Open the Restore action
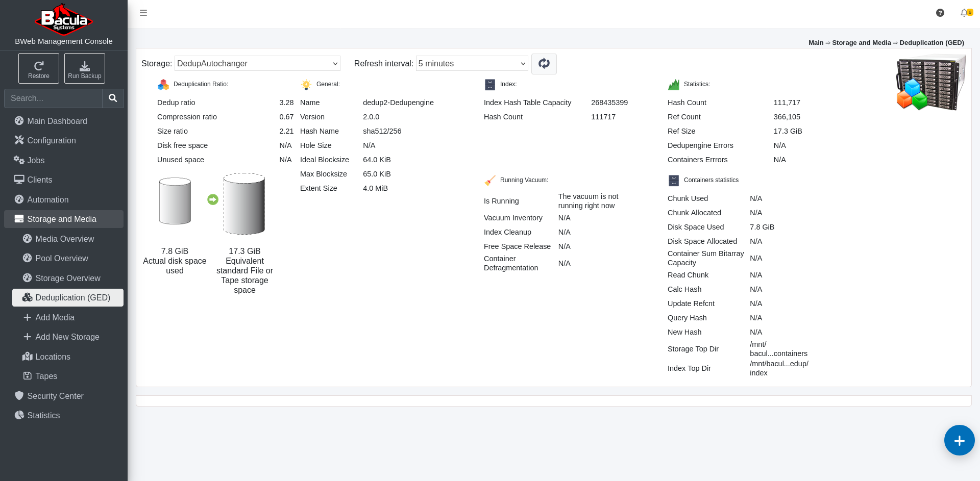Image resolution: width=980 pixels, height=481 pixels. (x=39, y=68)
